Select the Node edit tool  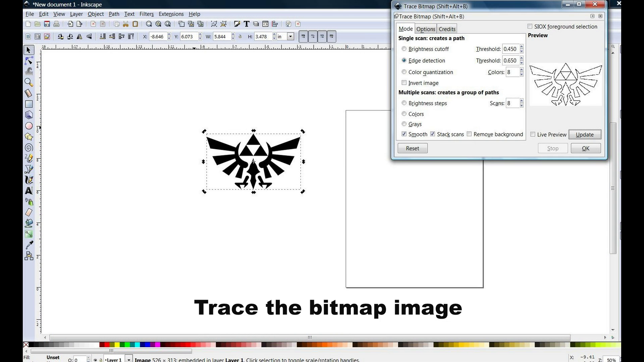[x=29, y=61]
